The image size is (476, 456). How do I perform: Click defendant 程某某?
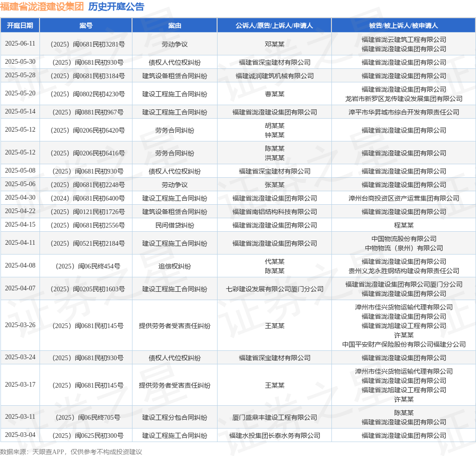click(404, 225)
